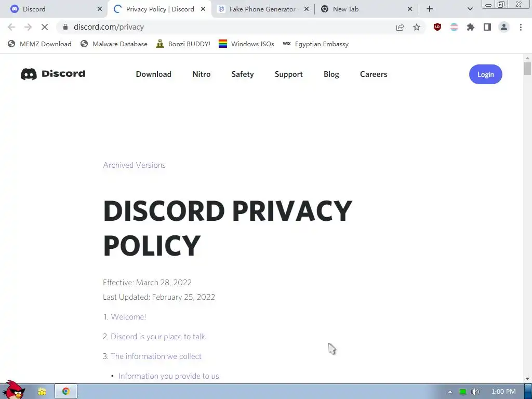Switch to the Discord tab
This screenshot has width=532, height=399.
pyautogui.click(x=53, y=9)
